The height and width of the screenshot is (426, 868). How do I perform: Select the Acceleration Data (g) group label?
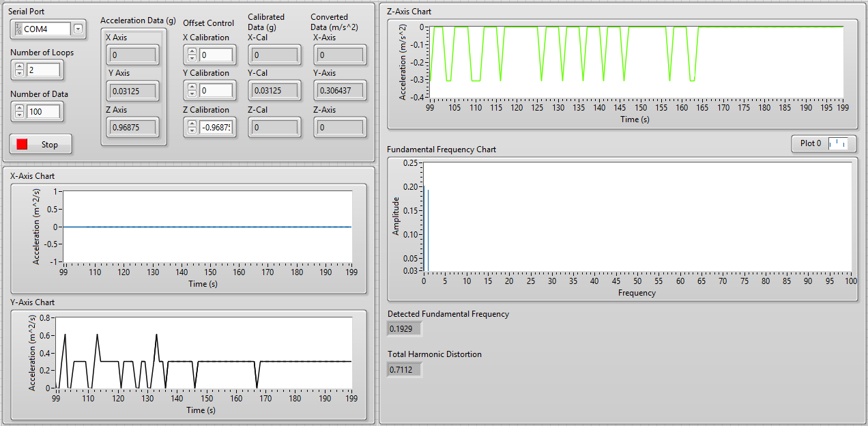point(138,20)
